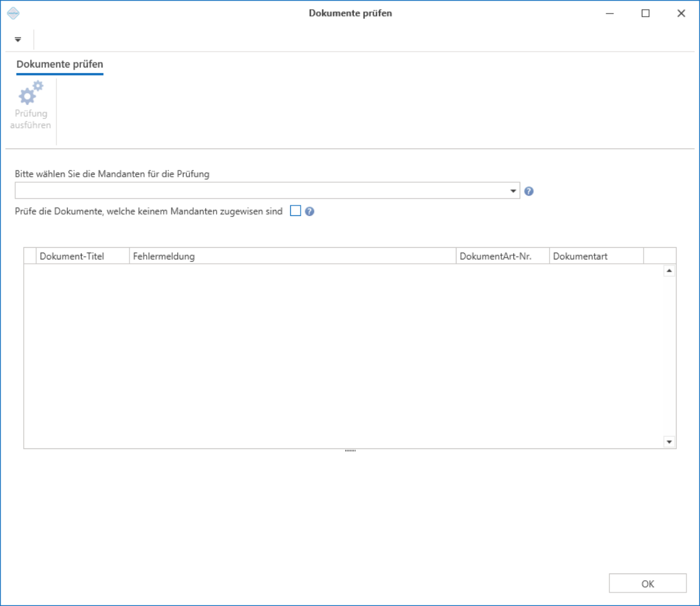This screenshot has width=700, height=606.
Task: Sort by the Dokumentart column header
Action: pyautogui.click(x=596, y=256)
